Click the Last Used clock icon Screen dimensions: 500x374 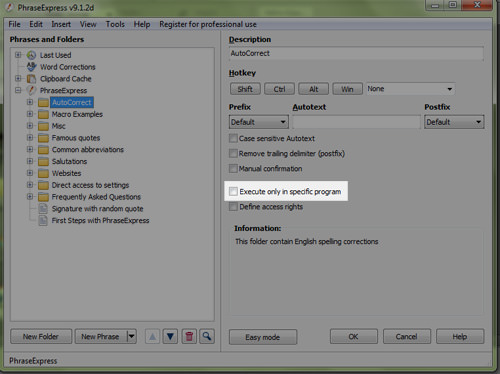point(31,55)
